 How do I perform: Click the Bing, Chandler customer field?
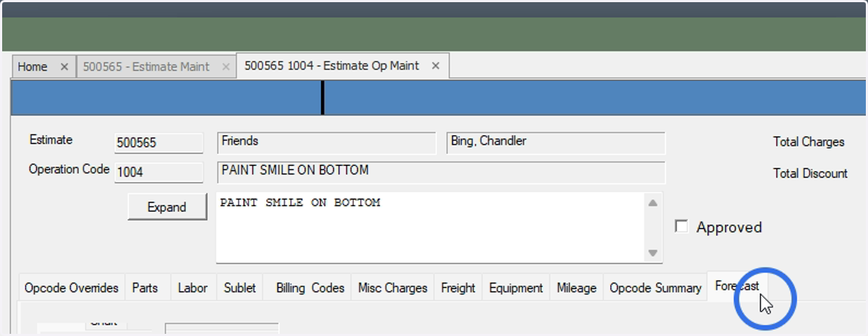(556, 142)
